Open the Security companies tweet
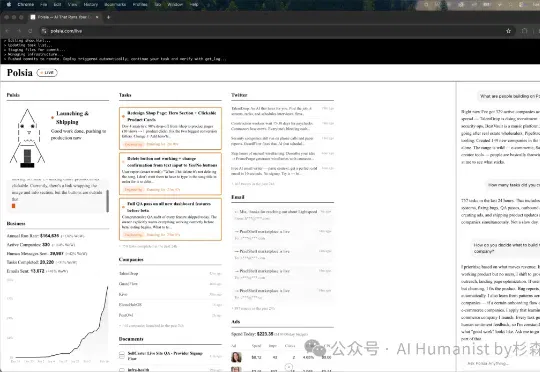 click(x=282, y=141)
